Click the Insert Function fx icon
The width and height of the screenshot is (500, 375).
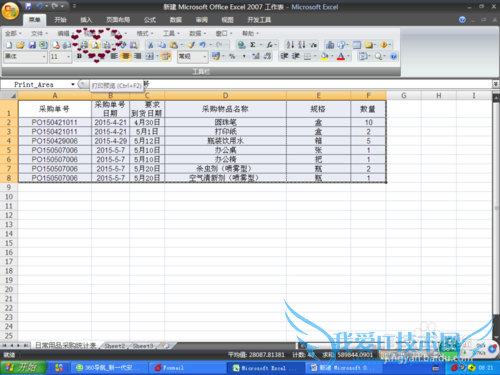pyautogui.click(x=269, y=45)
